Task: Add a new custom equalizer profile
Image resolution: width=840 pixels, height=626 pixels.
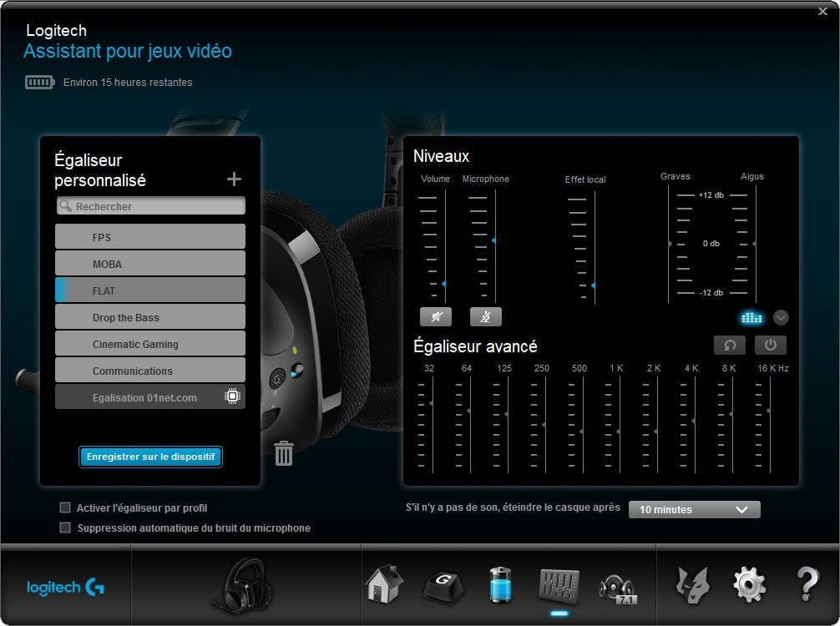Action: (x=234, y=179)
